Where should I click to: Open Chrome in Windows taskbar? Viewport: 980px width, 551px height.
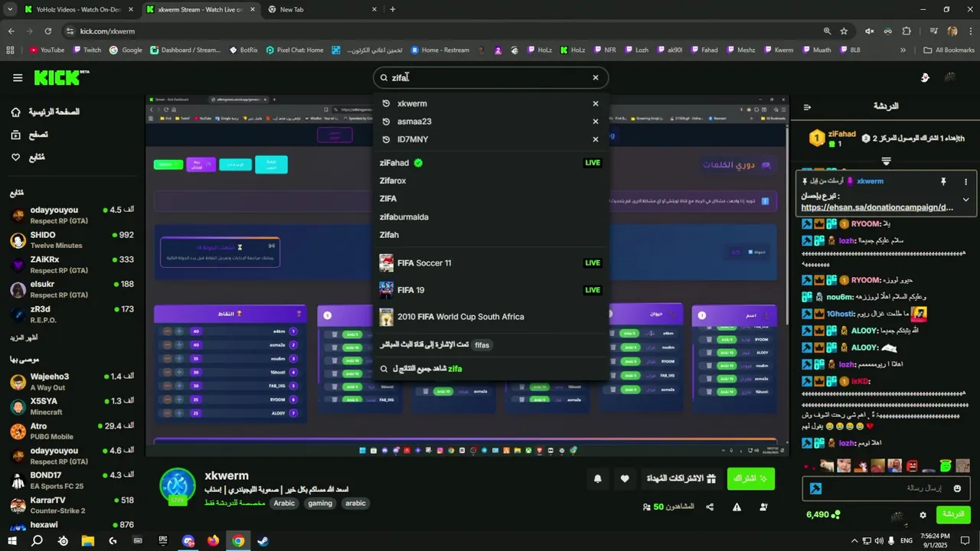[238, 540]
